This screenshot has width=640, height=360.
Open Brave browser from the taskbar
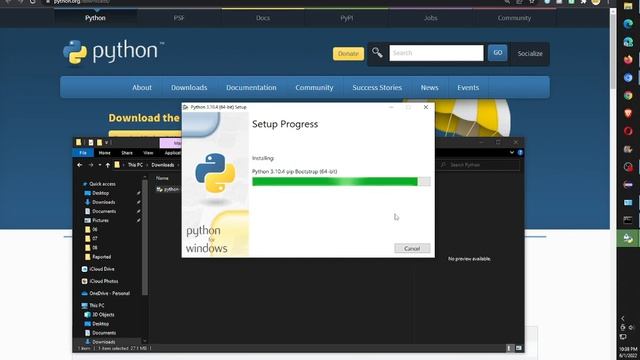point(628,113)
